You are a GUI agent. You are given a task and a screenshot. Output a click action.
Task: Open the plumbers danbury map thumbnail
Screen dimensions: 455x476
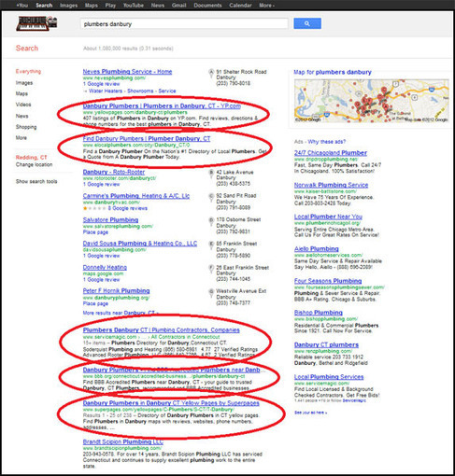372,101
